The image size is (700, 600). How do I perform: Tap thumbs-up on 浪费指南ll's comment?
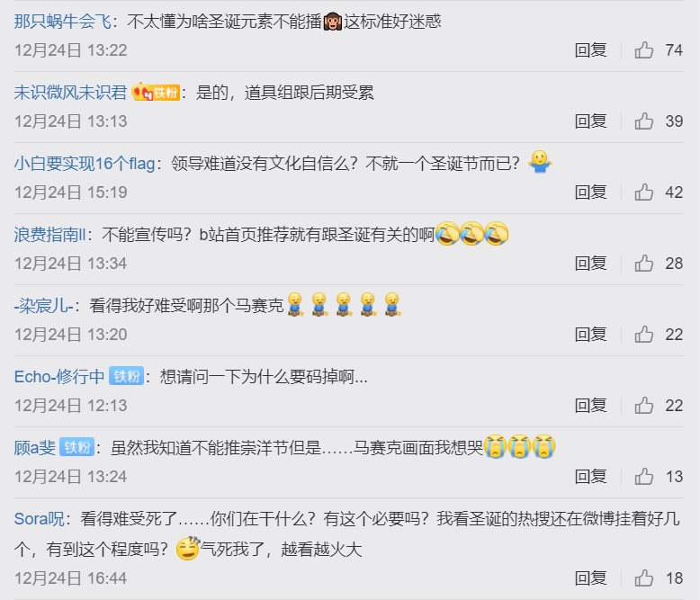tap(643, 264)
